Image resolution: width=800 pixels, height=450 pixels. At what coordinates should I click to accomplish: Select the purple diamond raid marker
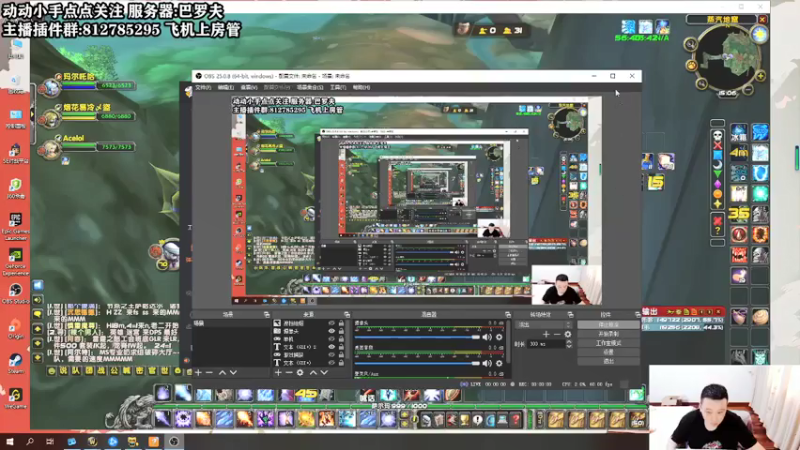tap(717, 184)
